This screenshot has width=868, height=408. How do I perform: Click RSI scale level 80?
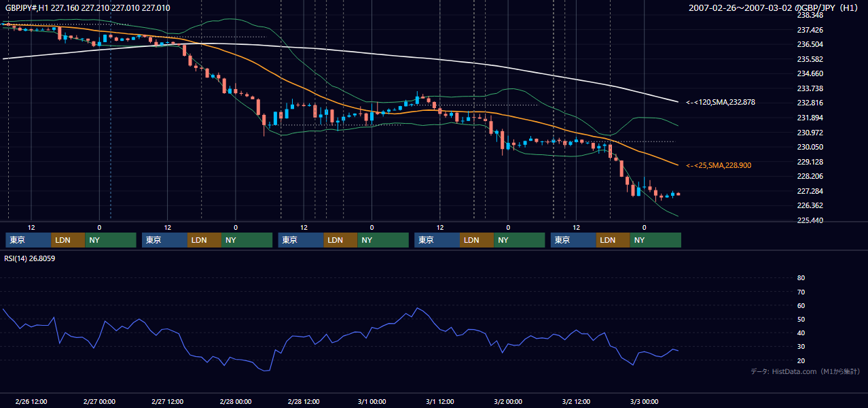coord(801,278)
